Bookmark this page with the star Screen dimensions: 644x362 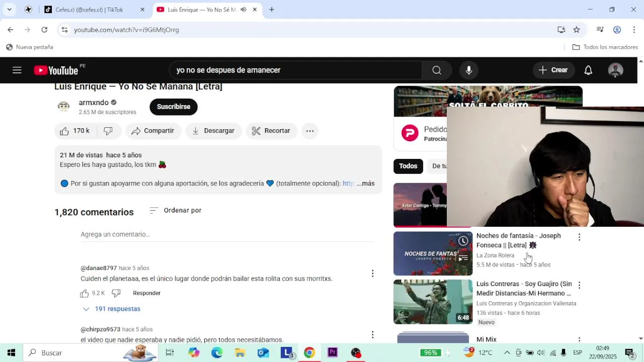pos(577,30)
